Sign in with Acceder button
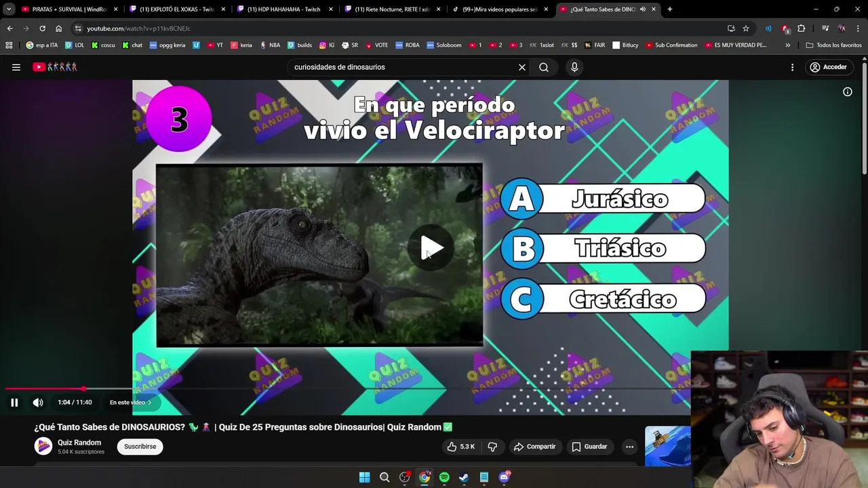 pos(828,67)
